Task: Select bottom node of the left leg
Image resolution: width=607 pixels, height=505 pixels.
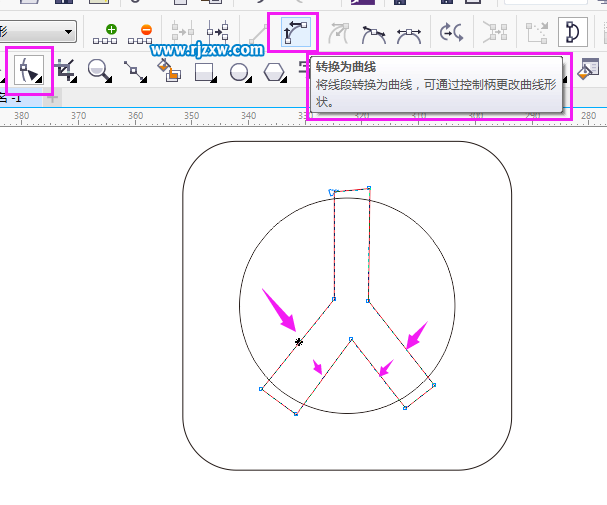Action: [296, 414]
